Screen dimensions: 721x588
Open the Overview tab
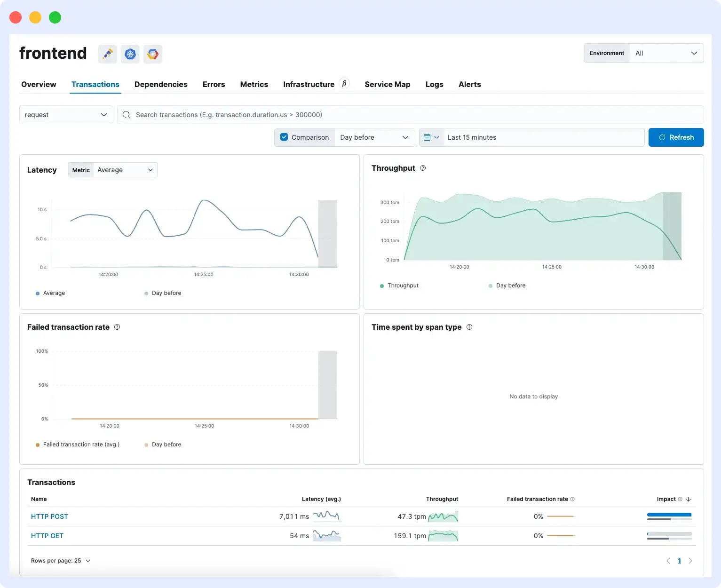click(x=39, y=84)
